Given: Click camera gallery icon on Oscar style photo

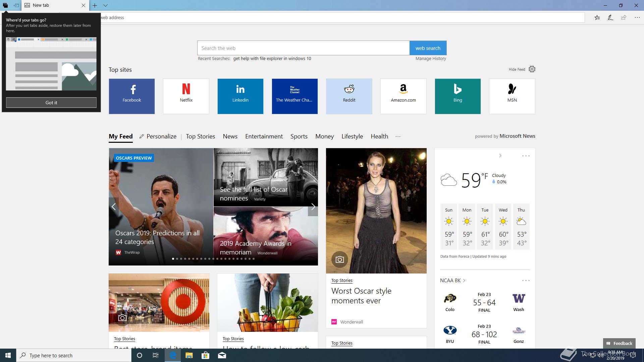Looking at the screenshot, I should [x=339, y=259].
